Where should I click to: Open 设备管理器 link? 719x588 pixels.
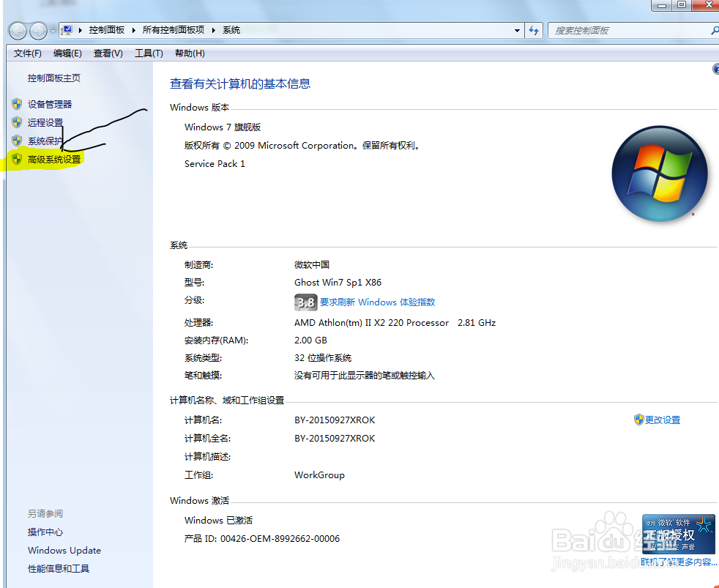pos(50,105)
